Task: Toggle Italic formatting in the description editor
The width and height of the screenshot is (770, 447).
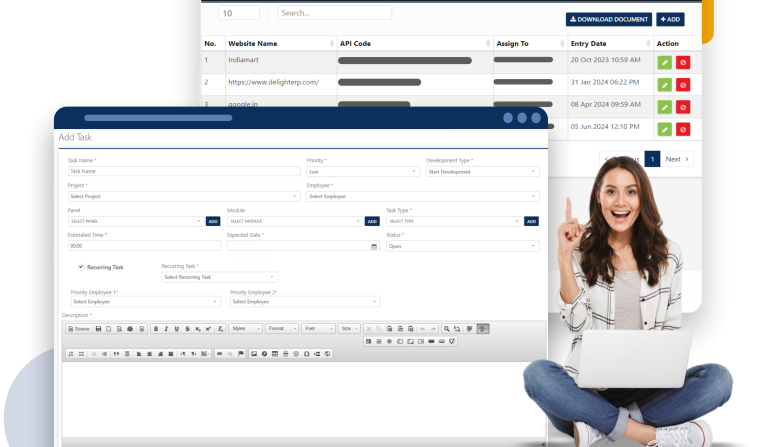Action: click(166, 329)
